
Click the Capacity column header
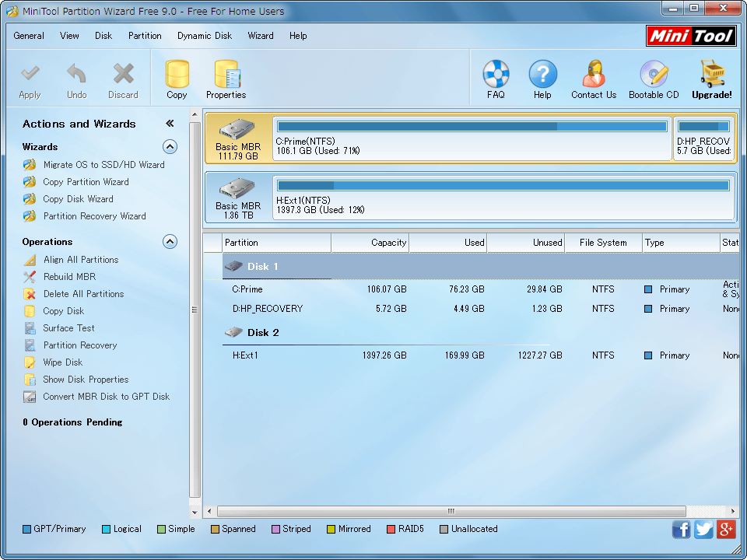click(370, 243)
